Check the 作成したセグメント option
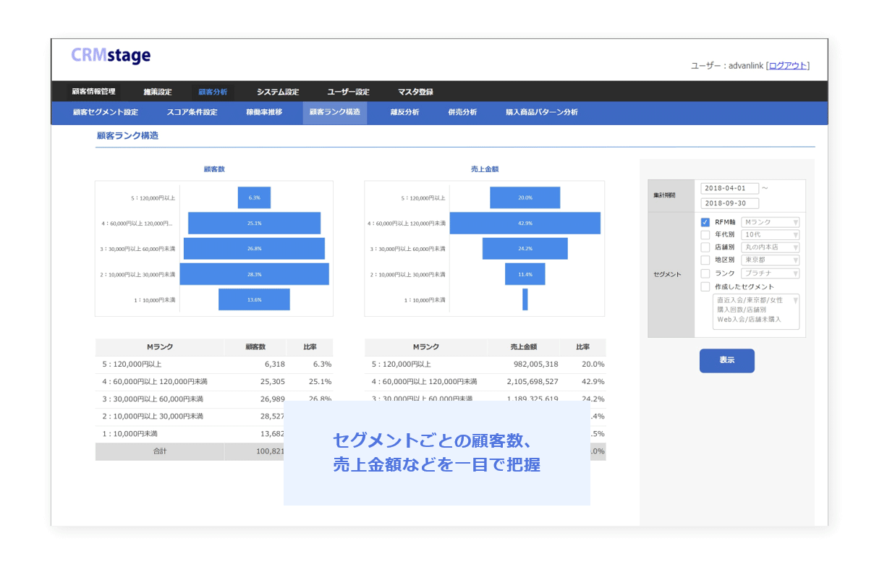 click(705, 286)
